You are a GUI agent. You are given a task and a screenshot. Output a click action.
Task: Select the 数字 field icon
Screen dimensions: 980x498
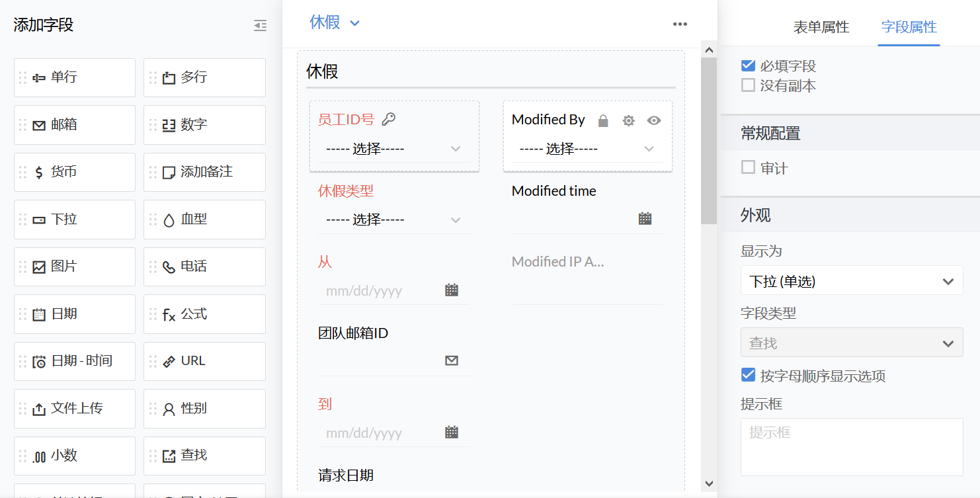pos(169,125)
